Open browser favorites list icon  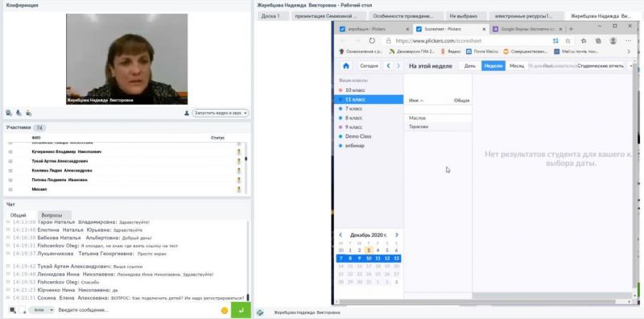583,41
